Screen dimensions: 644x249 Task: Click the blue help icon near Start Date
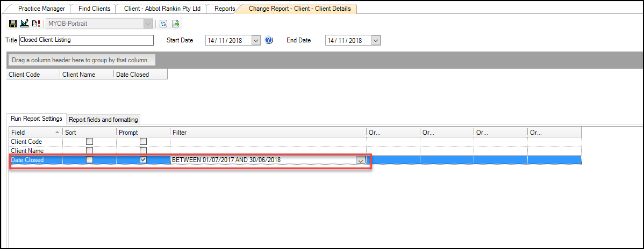point(269,40)
